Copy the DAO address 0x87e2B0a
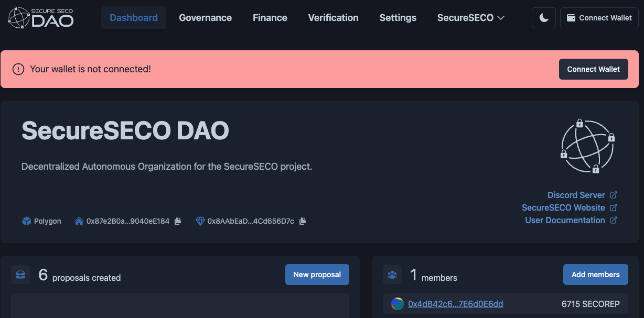The height and width of the screenshot is (318, 644). 178,221
